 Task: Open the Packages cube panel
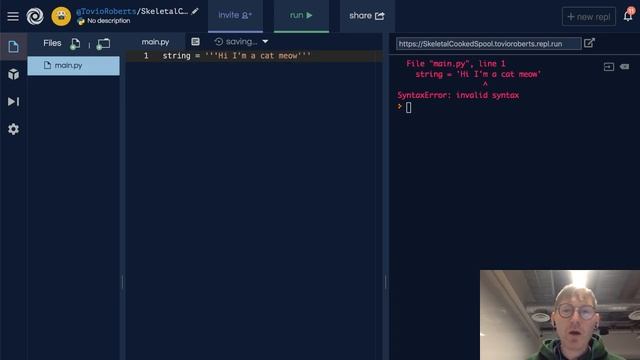click(13, 74)
